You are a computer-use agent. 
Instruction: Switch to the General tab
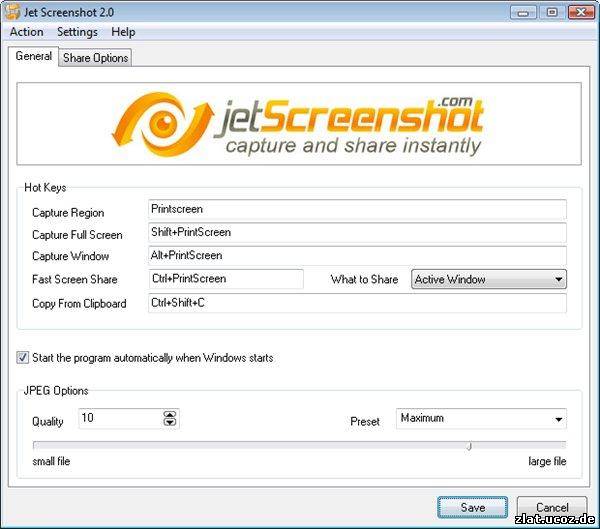(33, 56)
